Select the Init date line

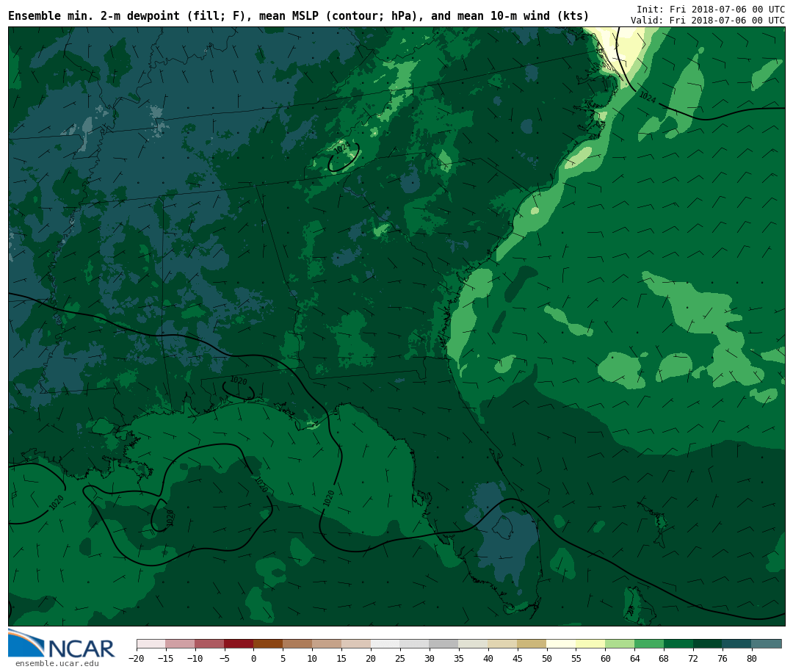[711, 9]
